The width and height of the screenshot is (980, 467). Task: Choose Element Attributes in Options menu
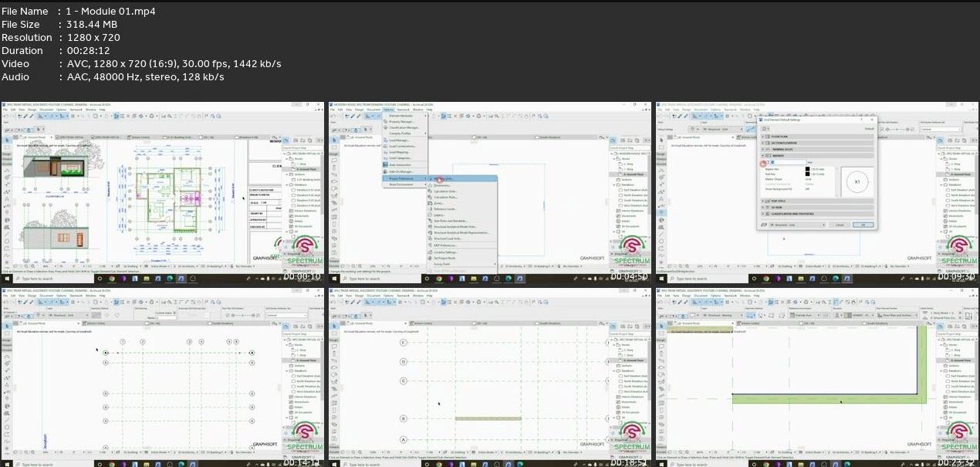tap(405, 116)
